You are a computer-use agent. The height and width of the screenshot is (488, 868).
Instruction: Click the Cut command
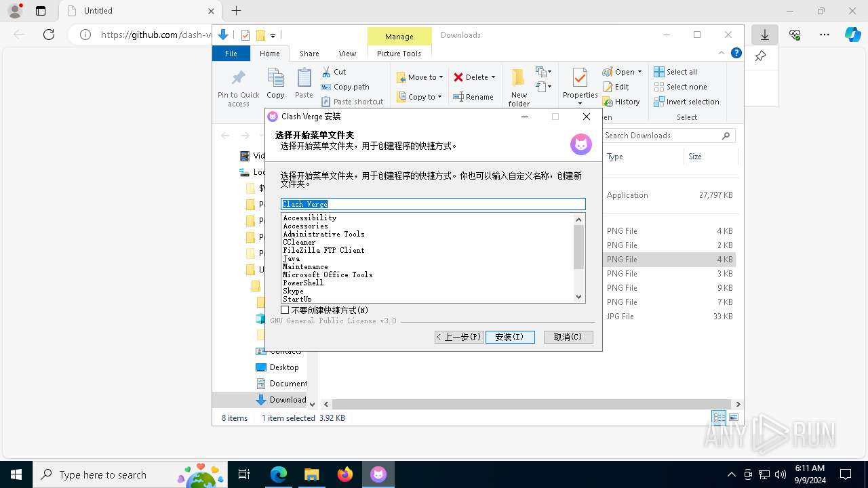tap(334, 72)
